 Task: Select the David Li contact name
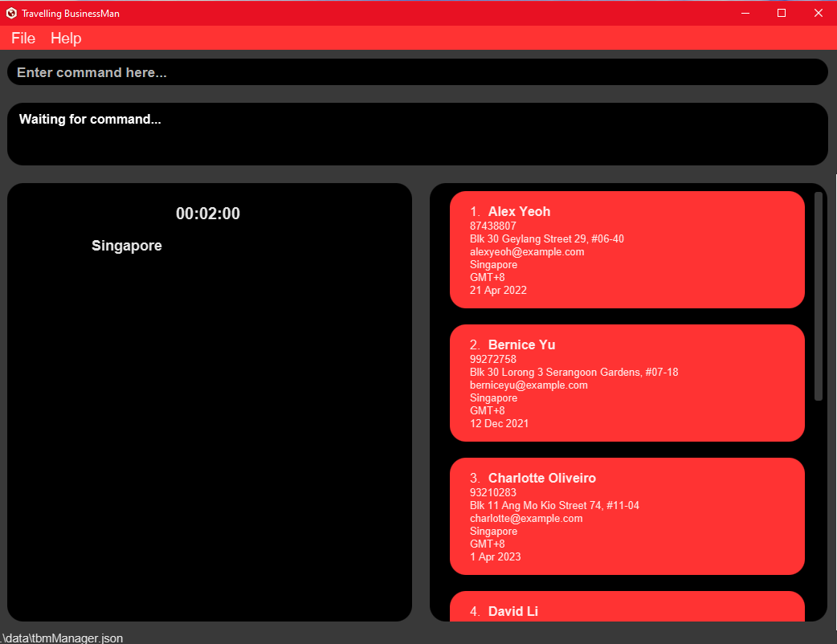(513, 611)
